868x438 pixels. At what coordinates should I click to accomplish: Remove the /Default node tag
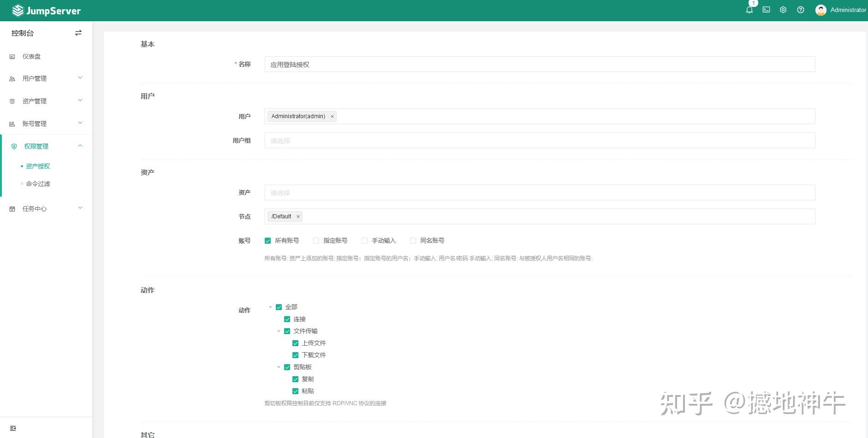(x=298, y=216)
